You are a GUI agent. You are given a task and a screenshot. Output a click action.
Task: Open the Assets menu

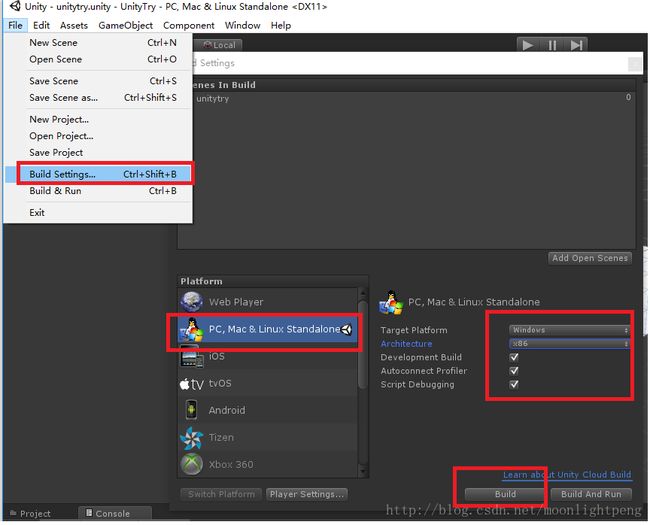(74, 25)
